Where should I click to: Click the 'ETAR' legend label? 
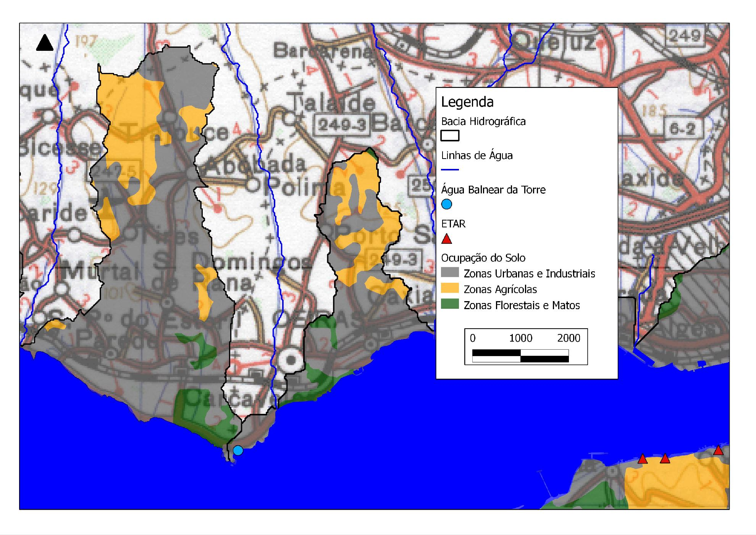click(454, 224)
